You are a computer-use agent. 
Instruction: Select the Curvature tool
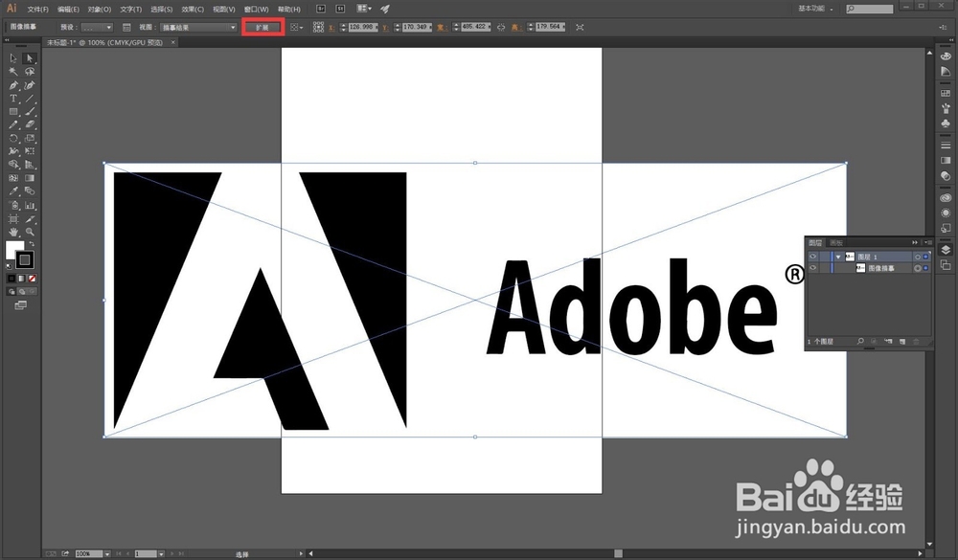pyautogui.click(x=30, y=85)
